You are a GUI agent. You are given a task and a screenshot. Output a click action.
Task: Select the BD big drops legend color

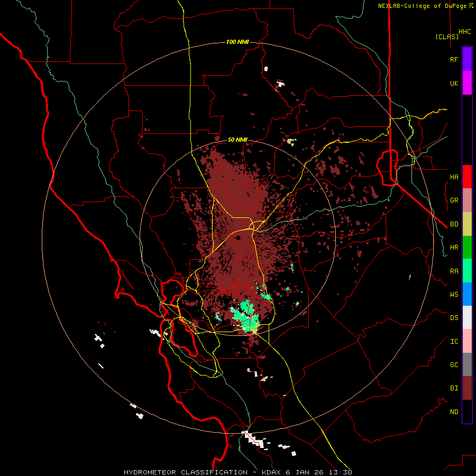click(x=467, y=224)
